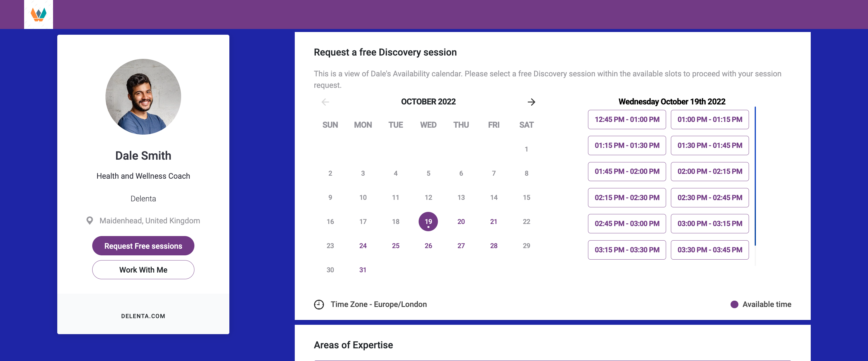Viewport: 868px width, 361px height.
Task: Click Request Free sessions button
Action: (143, 246)
